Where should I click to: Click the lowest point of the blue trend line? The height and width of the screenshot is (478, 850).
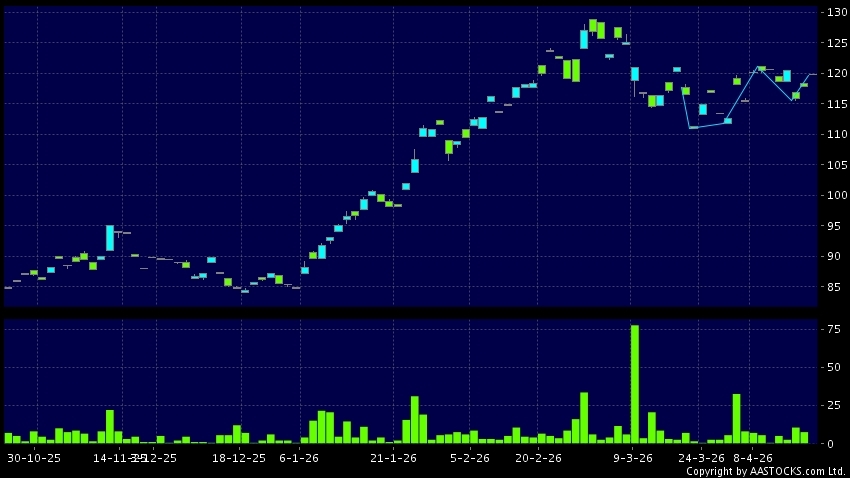pyautogui.click(x=692, y=128)
